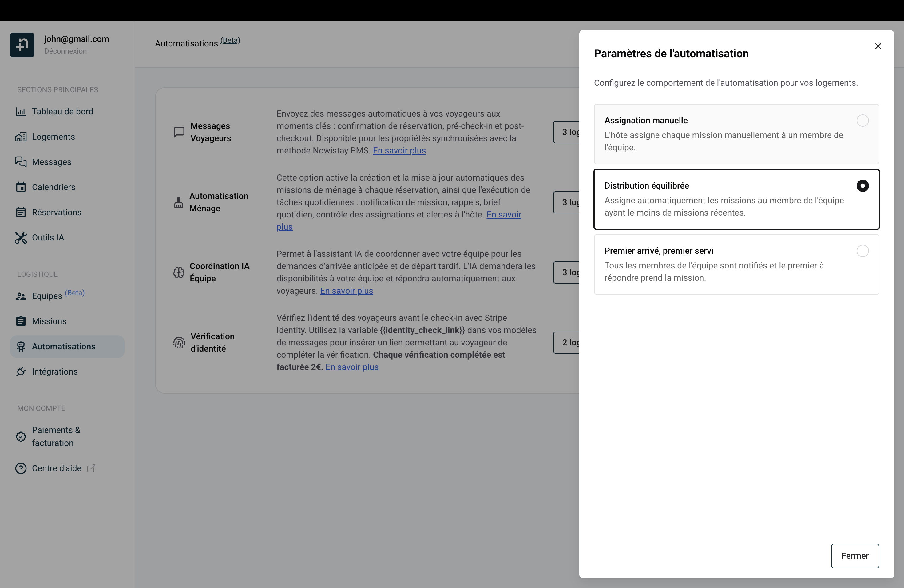The image size is (904, 588).
Task: Click the Calendriers calendar icon
Action: point(21,187)
